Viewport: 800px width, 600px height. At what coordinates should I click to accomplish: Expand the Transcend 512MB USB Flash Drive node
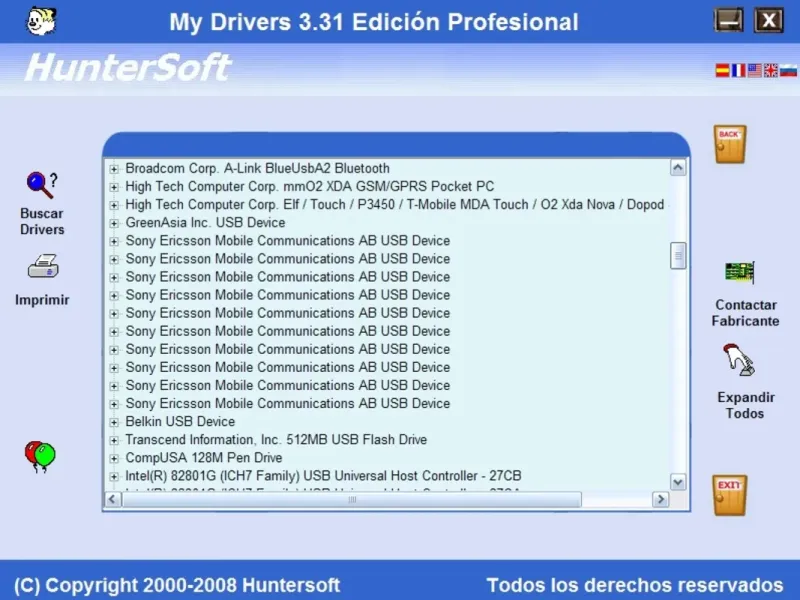pos(114,440)
